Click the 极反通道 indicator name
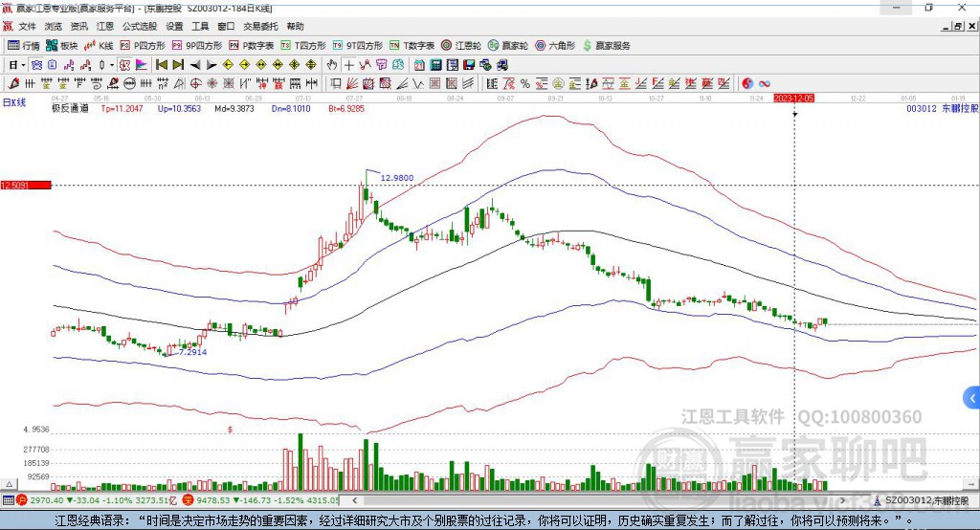The image size is (980, 530). click(x=70, y=108)
